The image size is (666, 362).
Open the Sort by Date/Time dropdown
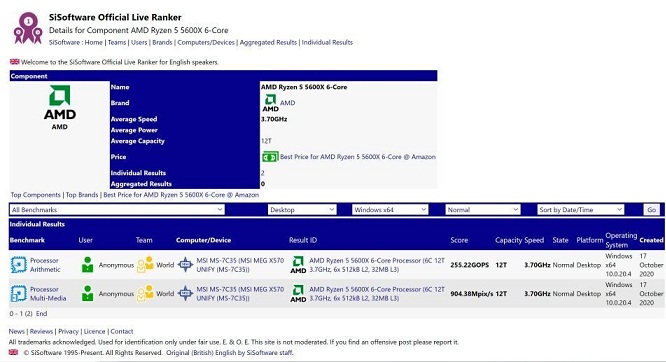tap(581, 209)
